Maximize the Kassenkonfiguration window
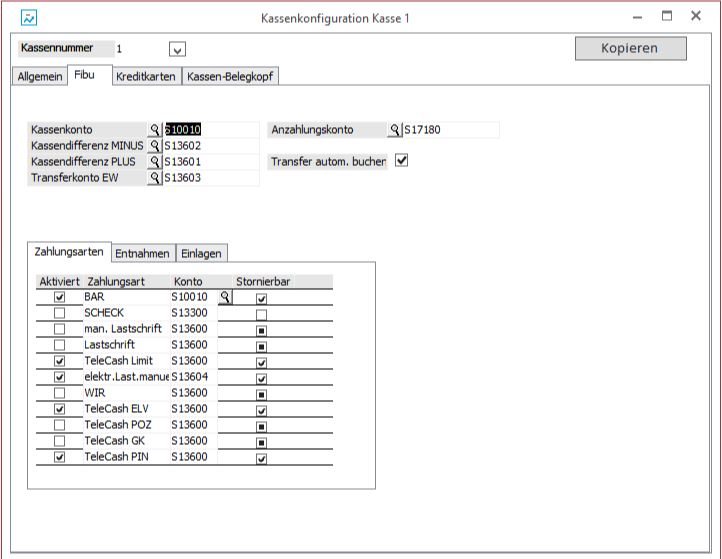The height and width of the screenshot is (559, 722). [667, 17]
